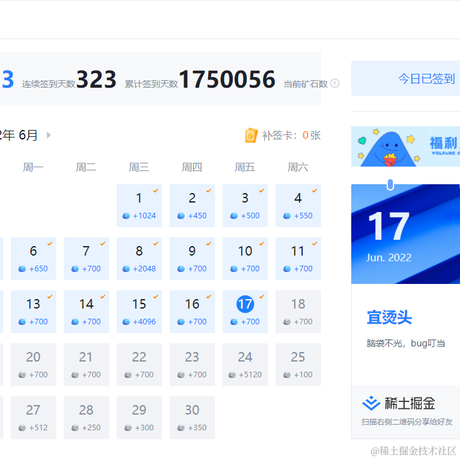This screenshot has width=460, height=460.
Task: Open the 福利 welfare banner
Action: [406, 146]
